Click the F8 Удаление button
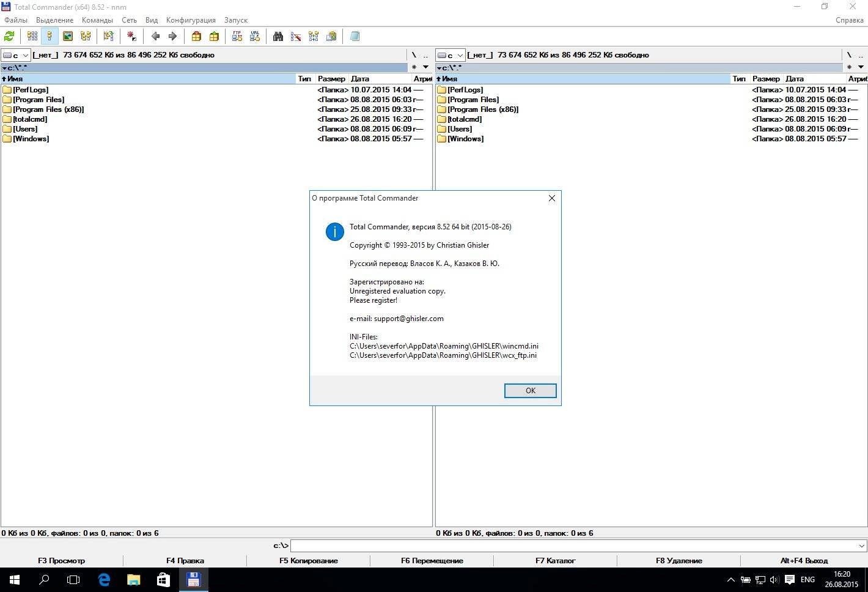Viewport: 868px width, 592px height. 679,560
